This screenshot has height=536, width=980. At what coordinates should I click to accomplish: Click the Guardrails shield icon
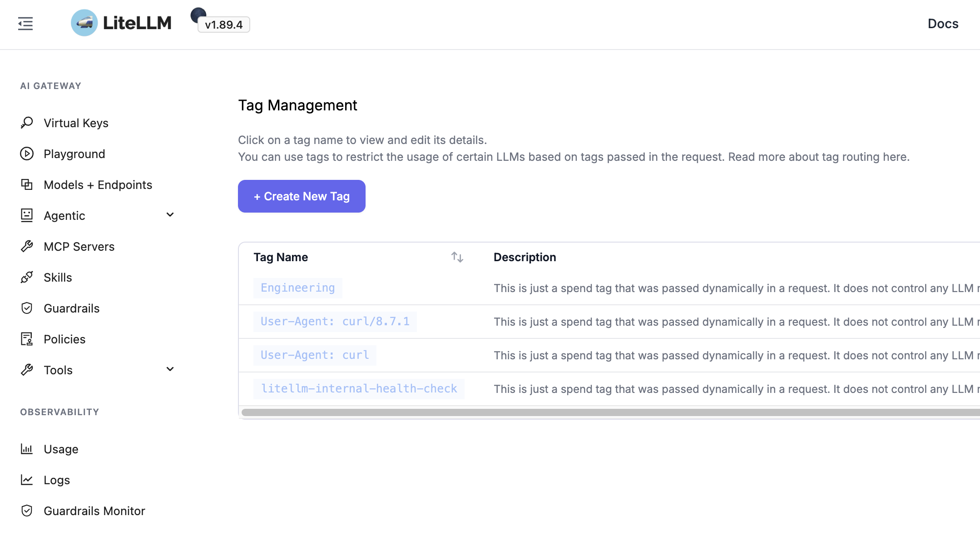point(27,308)
